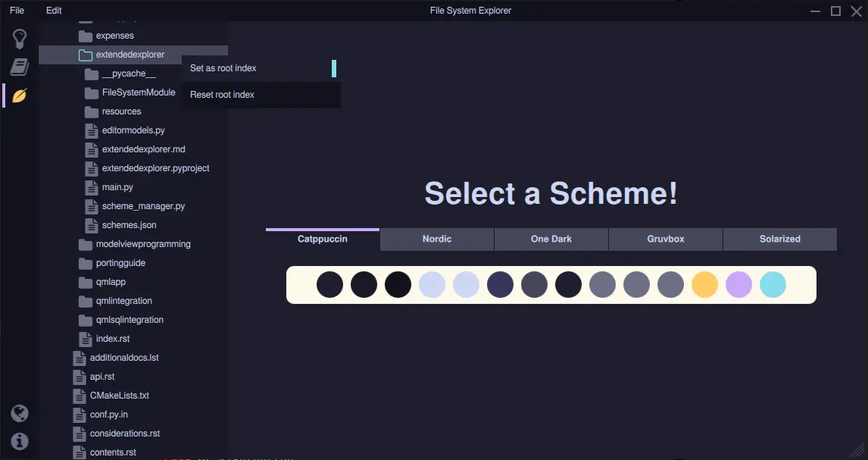Open the book icon in sidebar
868x460 pixels.
(20, 67)
